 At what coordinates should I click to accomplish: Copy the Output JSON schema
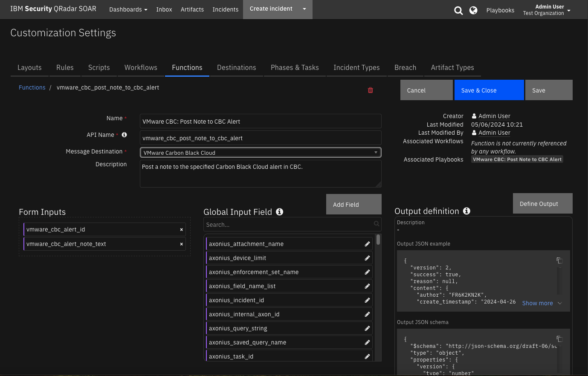pyautogui.click(x=559, y=339)
